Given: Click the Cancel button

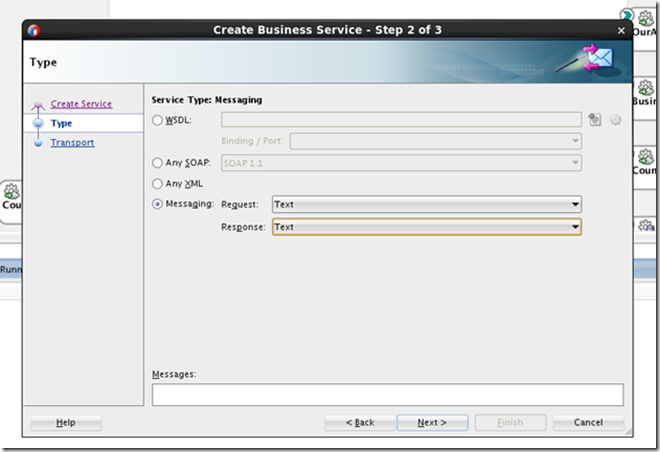Looking at the screenshot, I should (588, 423).
